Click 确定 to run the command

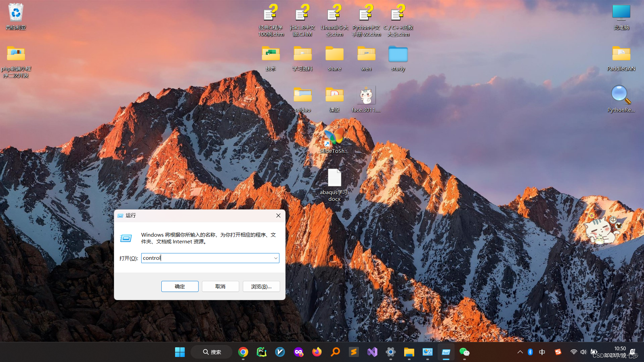tap(180, 287)
